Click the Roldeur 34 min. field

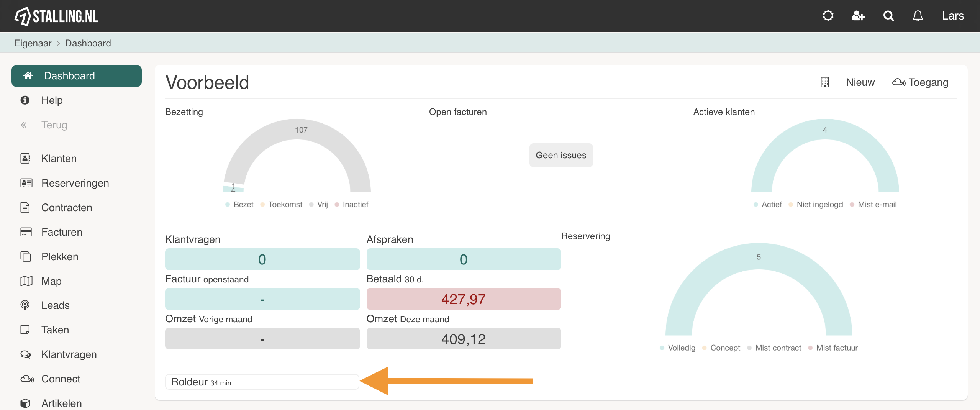[x=262, y=382]
